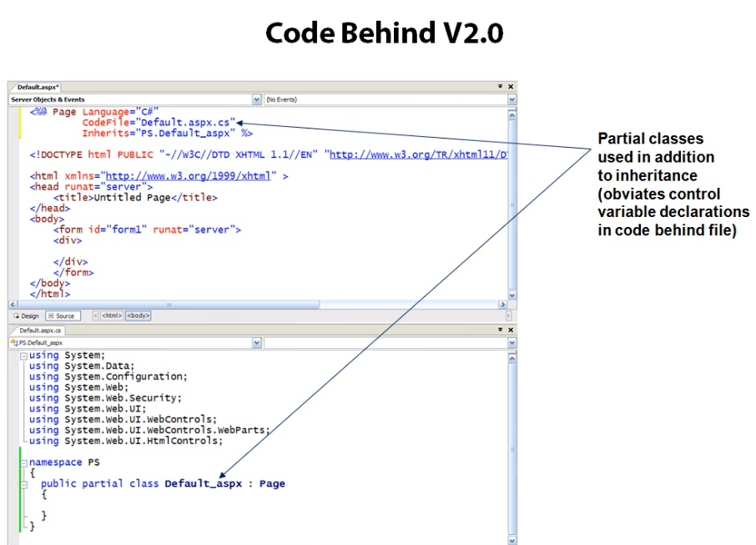Viewport: 756px width, 545px height.
Task: Click the Design view icon beside the Design label
Action: tap(18, 315)
